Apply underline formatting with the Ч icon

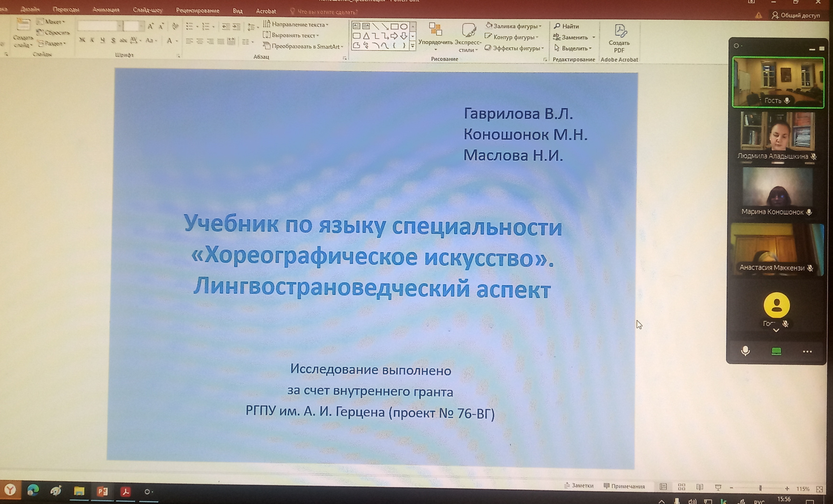pyautogui.click(x=103, y=39)
